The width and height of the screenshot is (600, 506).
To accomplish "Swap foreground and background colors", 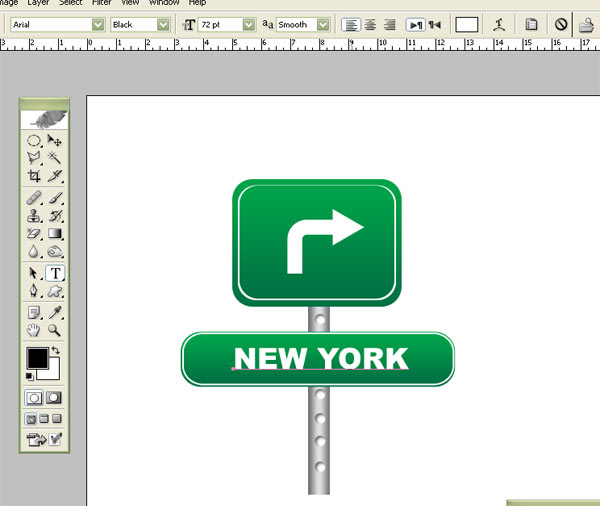I will click(55, 350).
